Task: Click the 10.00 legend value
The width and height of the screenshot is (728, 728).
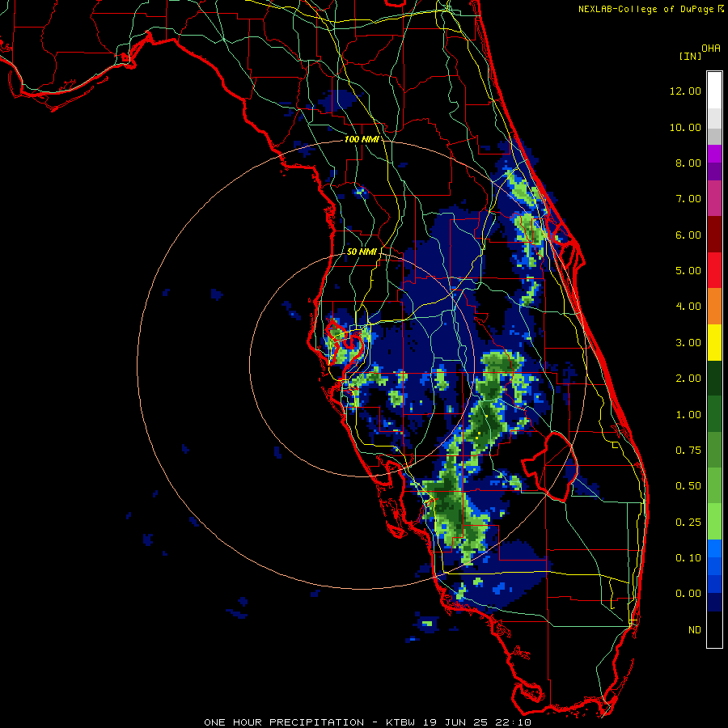Action: (x=685, y=127)
